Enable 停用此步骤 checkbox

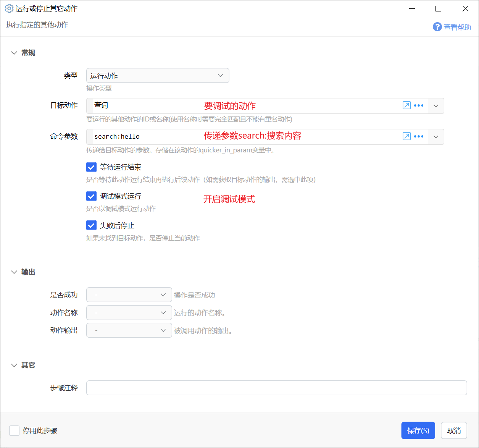[15, 431]
